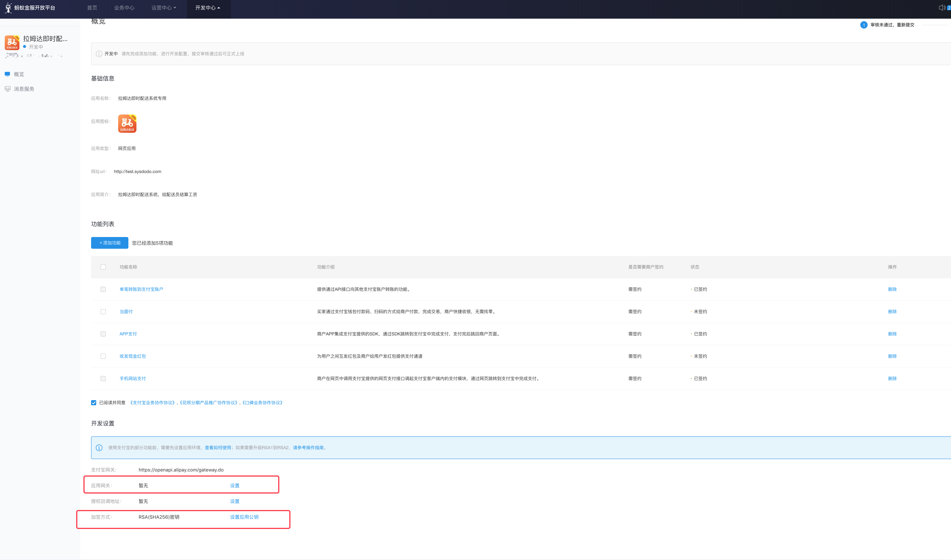Open the 单笔转账到支付宝账户 feature link
Screen dimensions: 951x560
click(x=142, y=289)
